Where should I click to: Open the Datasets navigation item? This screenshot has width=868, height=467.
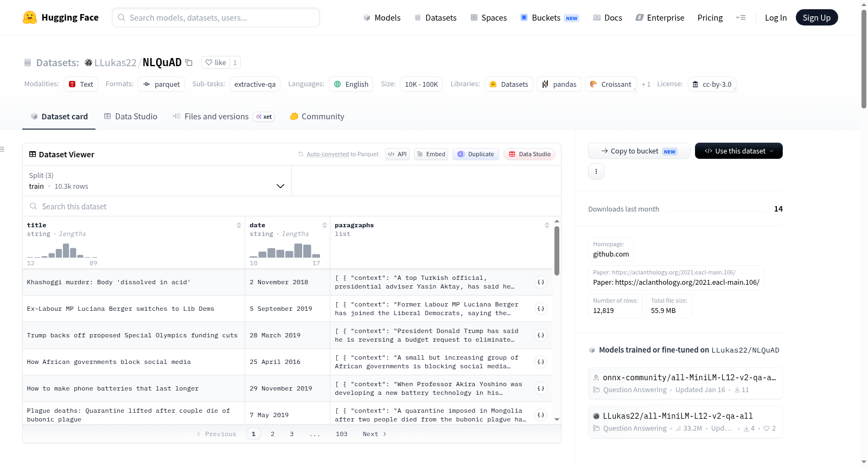pos(436,17)
